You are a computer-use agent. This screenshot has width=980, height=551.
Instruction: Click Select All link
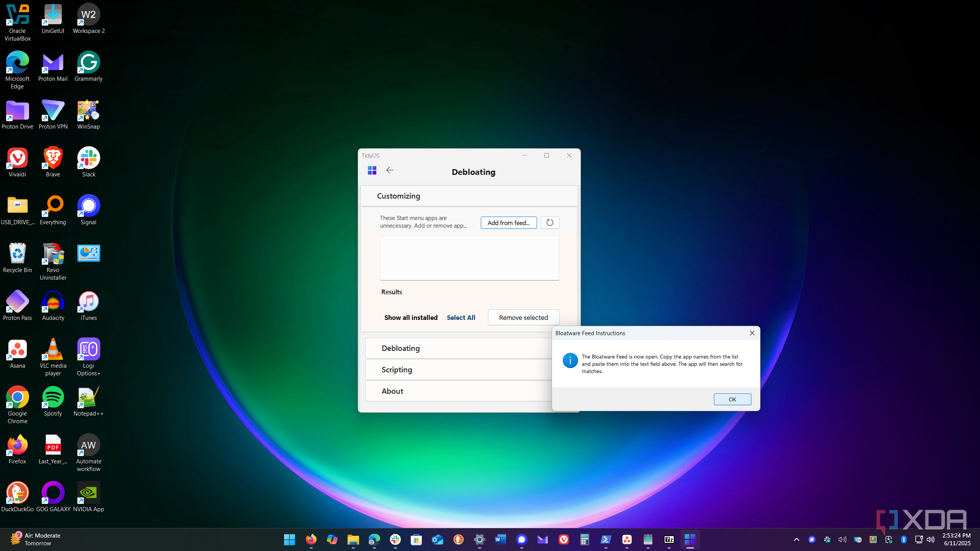point(461,318)
